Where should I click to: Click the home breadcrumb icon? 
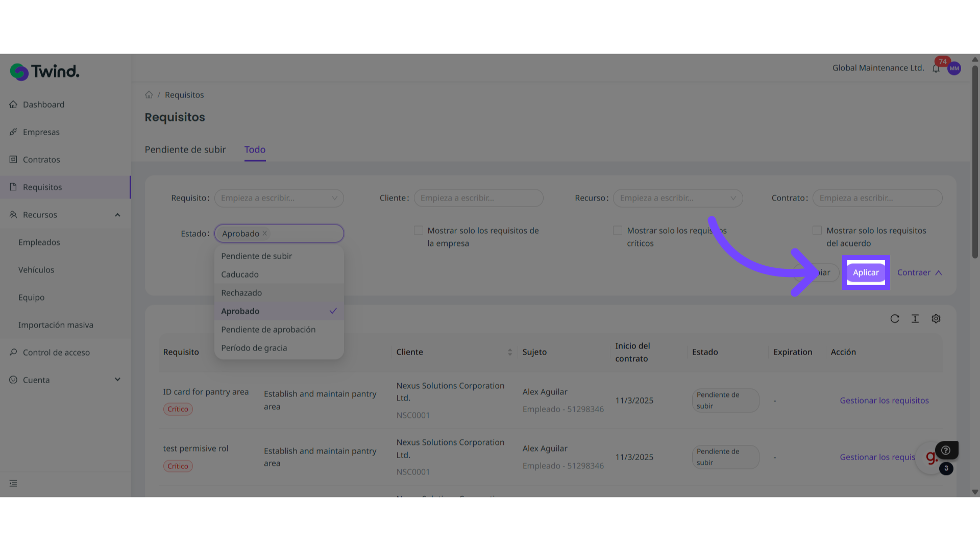click(149, 95)
